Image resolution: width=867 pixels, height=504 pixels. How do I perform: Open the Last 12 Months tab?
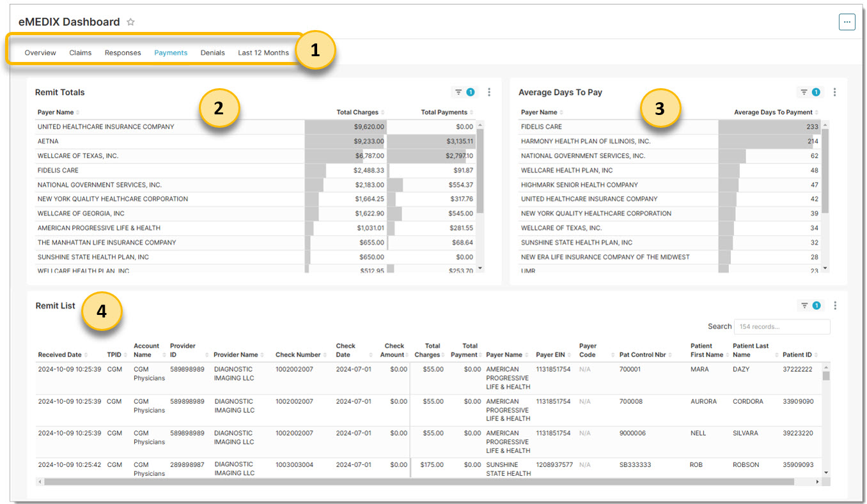click(x=263, y=53)
